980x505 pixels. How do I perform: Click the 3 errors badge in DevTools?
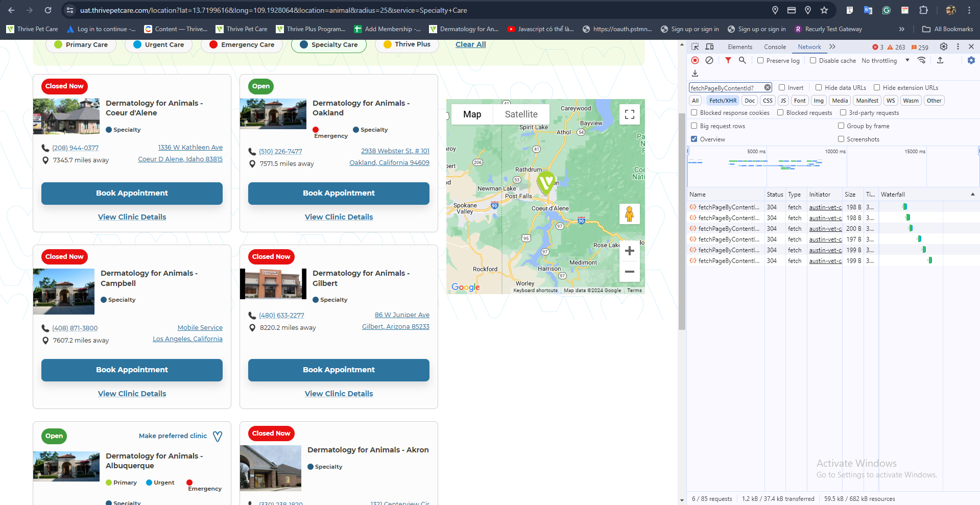(x=878, y=47)
